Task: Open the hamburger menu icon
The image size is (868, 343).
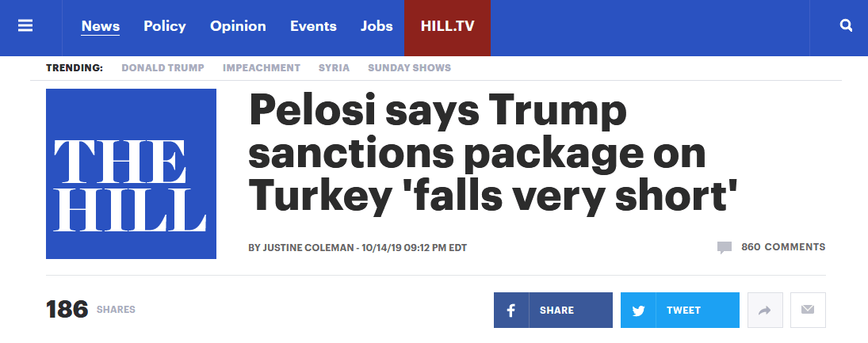Action: (25, 25)
